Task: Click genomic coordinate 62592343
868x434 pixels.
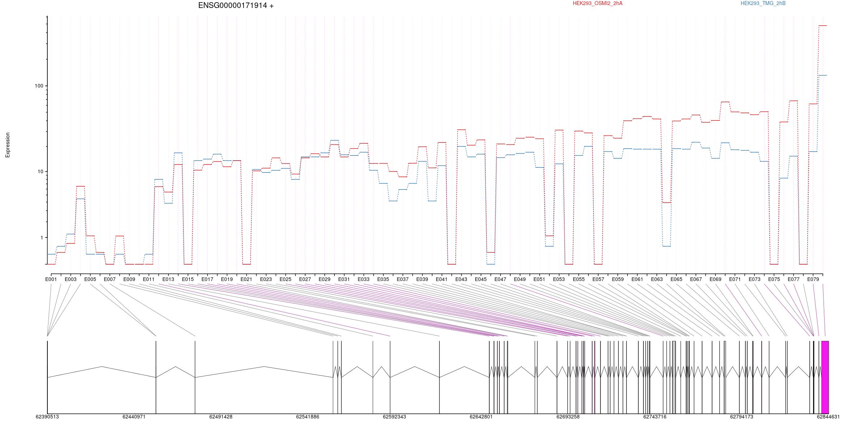Action: pyautogui.click(x=394, y=417)
